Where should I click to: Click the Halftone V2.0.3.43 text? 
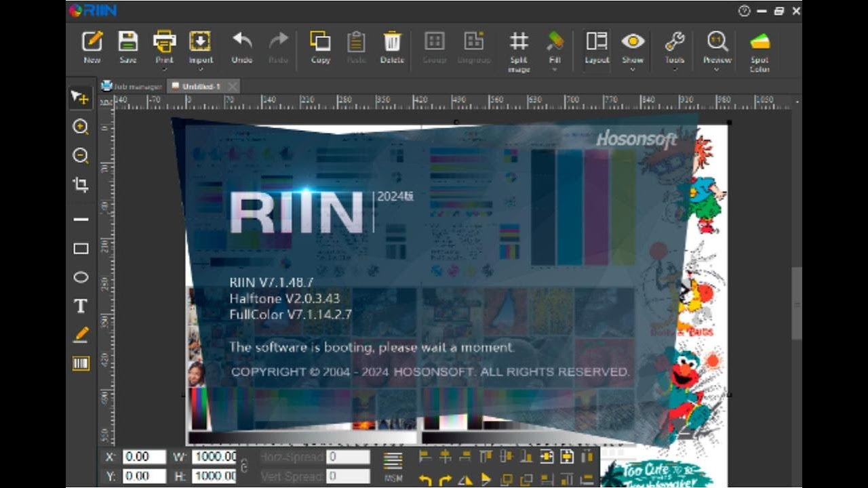pos(284,298)
